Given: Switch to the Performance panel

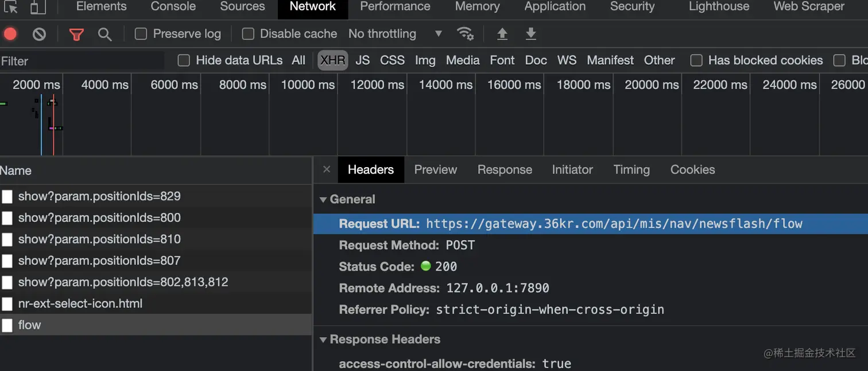Looking at the screenshot, I should (x=395, y=7).
